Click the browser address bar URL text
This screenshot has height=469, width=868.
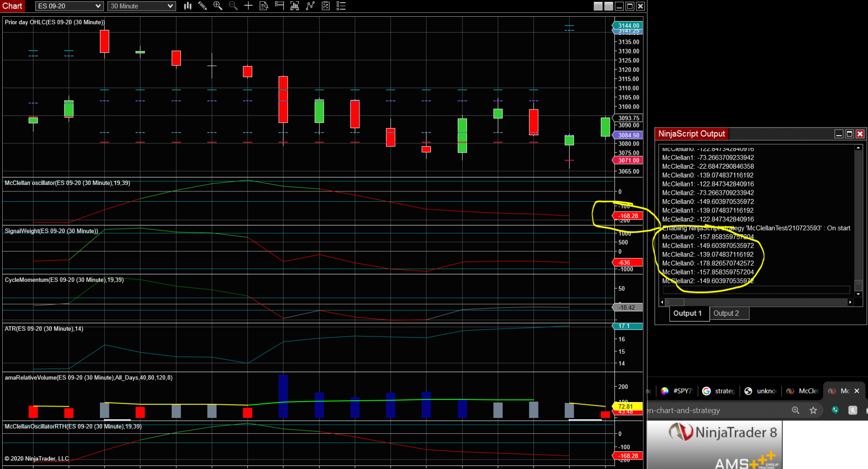(684, 411)
